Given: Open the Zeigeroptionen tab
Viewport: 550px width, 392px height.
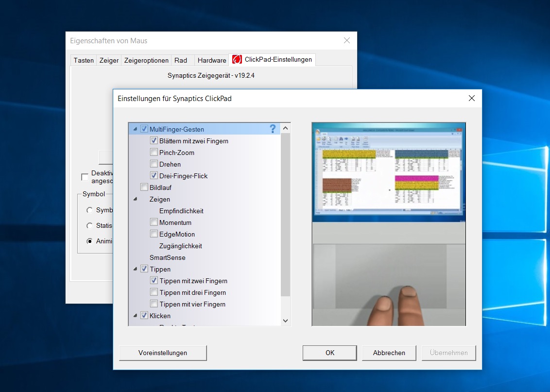Looking at the screenshot, I should click(x=146, y=60).
